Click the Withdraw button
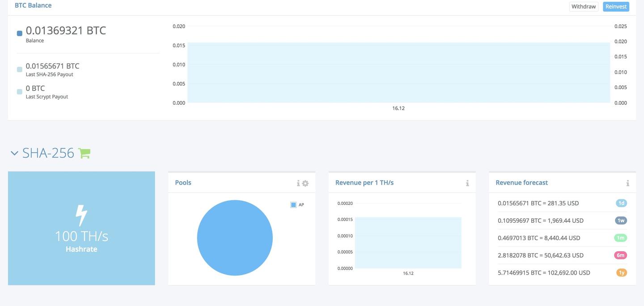 coord(584,6)
